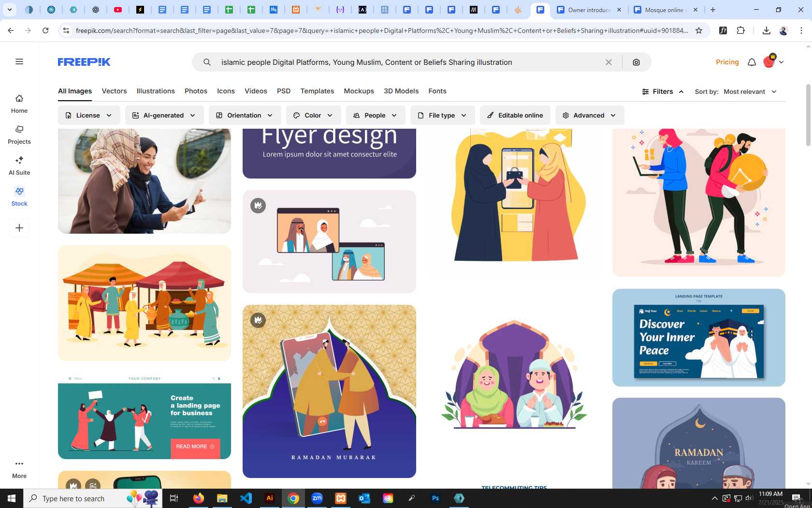Open AI Suite in the sidebar
The height and width of the screenshot is (508, 812).
point(19,166)
